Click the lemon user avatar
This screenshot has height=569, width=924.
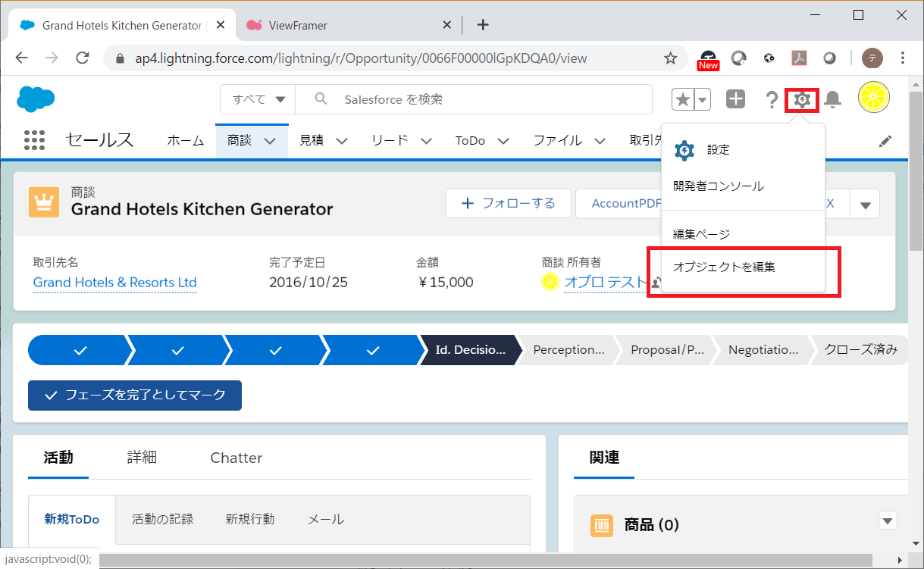coord(873,98)
